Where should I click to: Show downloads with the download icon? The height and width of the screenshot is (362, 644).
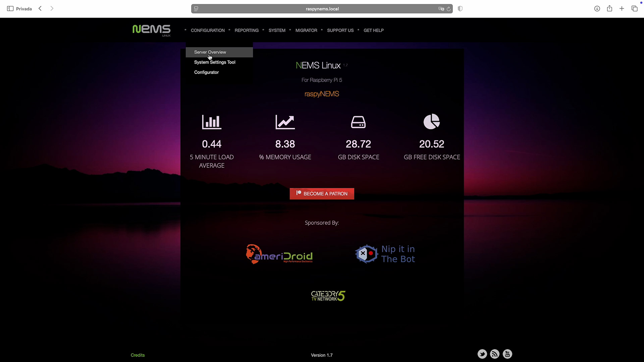[x=597, y=9]
